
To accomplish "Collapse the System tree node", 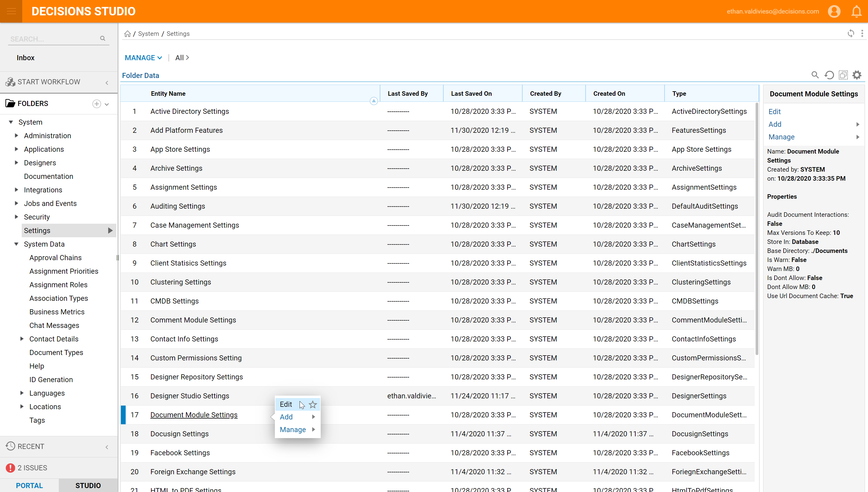I will pos(11,122).
